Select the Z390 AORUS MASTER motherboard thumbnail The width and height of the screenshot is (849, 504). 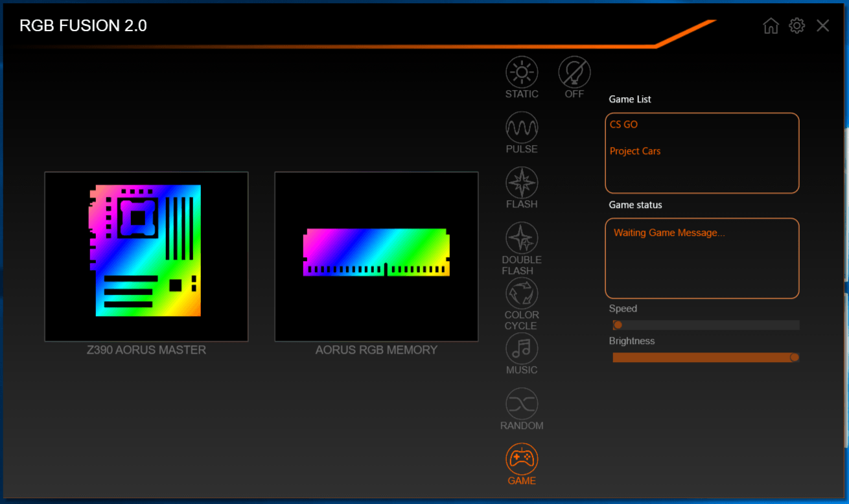[146, 257]
